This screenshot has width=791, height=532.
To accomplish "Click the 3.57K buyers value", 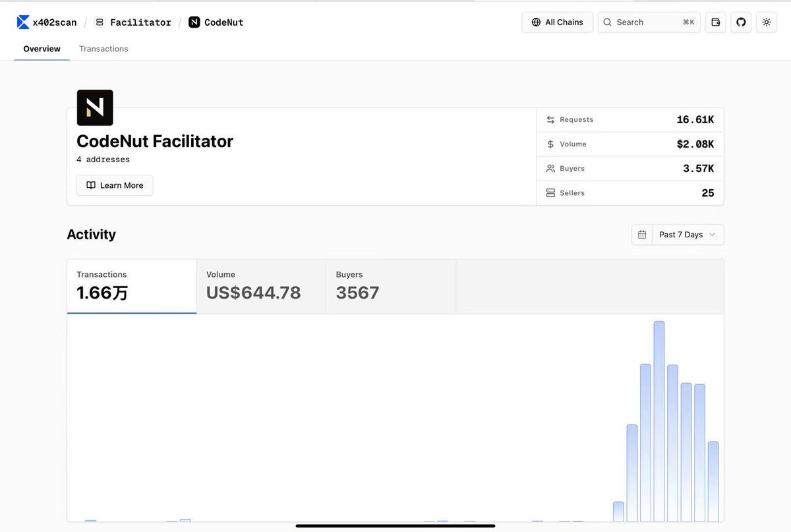I will [699, 169].
